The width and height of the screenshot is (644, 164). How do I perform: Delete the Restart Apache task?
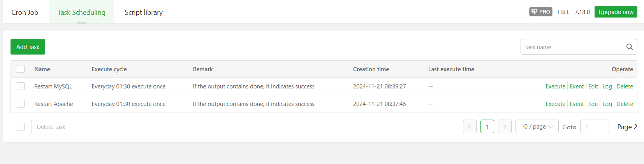[625, 104]
